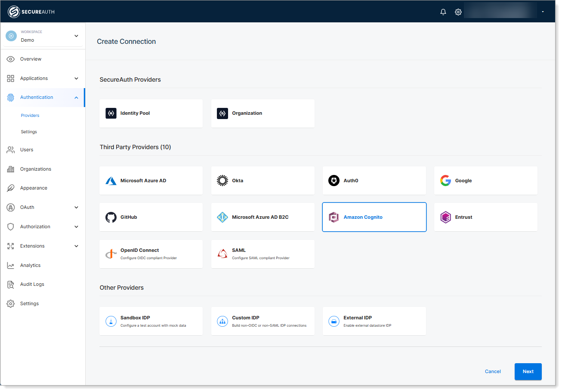This screenshot has height=392, width=562.
Task: Click 'Build non-OIDC or non-SAML IDP connections' text
Action: point(269,325)
